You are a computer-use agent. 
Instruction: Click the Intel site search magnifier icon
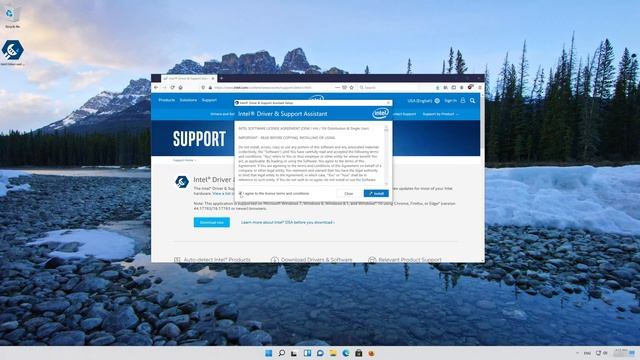472,100
